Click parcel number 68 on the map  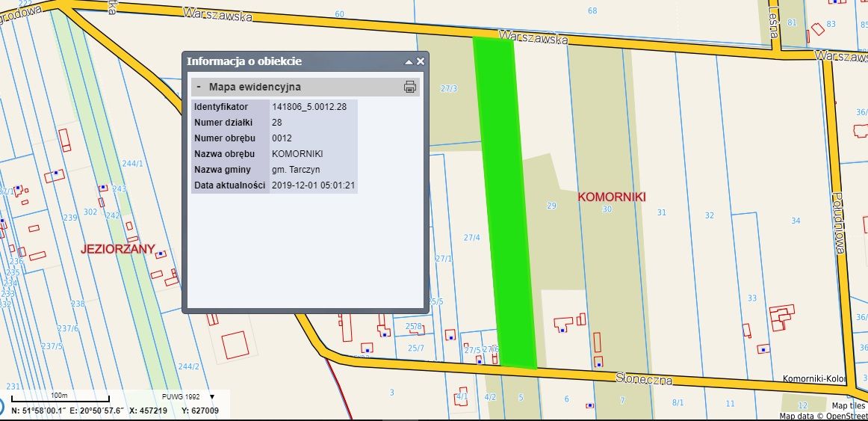(592, 10)
